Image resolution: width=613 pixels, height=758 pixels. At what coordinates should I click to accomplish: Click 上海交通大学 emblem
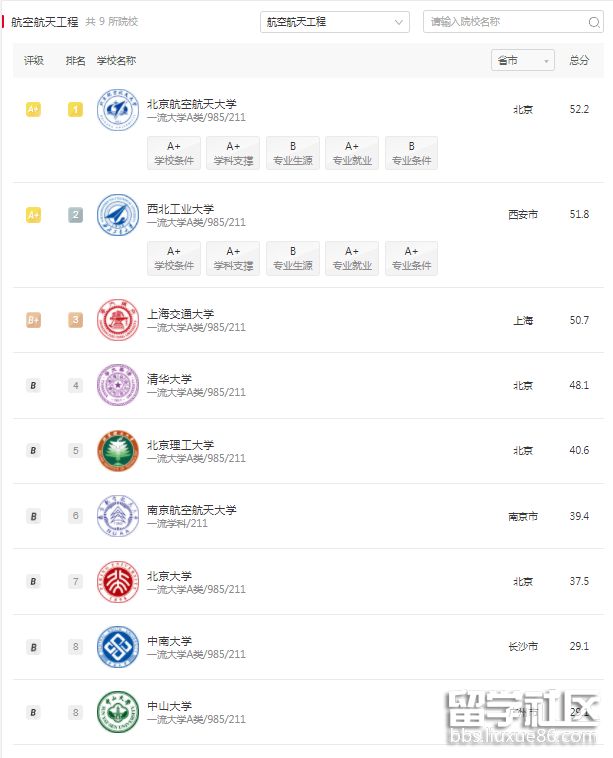click(117, 320)
